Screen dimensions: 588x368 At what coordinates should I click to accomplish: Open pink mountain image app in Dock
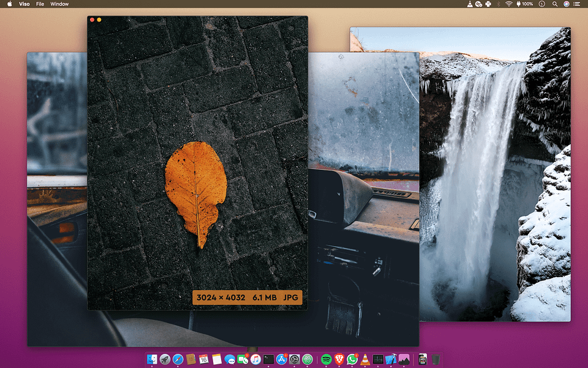pyautogui.click(x=404, y=359)
